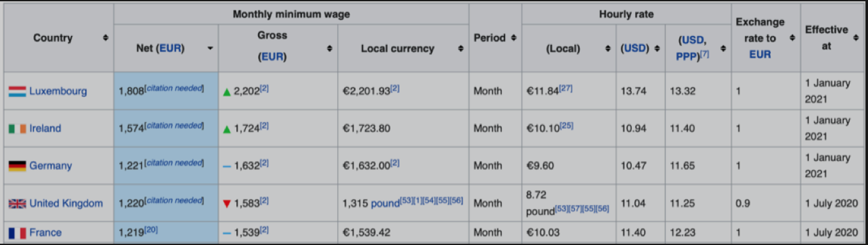Sort the Effective at column
The image size is (868, 245).
[856, 38]
